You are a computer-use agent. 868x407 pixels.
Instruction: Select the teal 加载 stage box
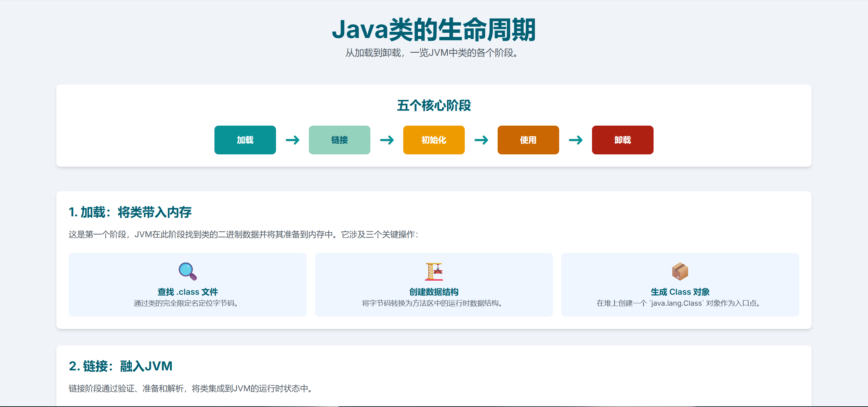click(245, 140)
